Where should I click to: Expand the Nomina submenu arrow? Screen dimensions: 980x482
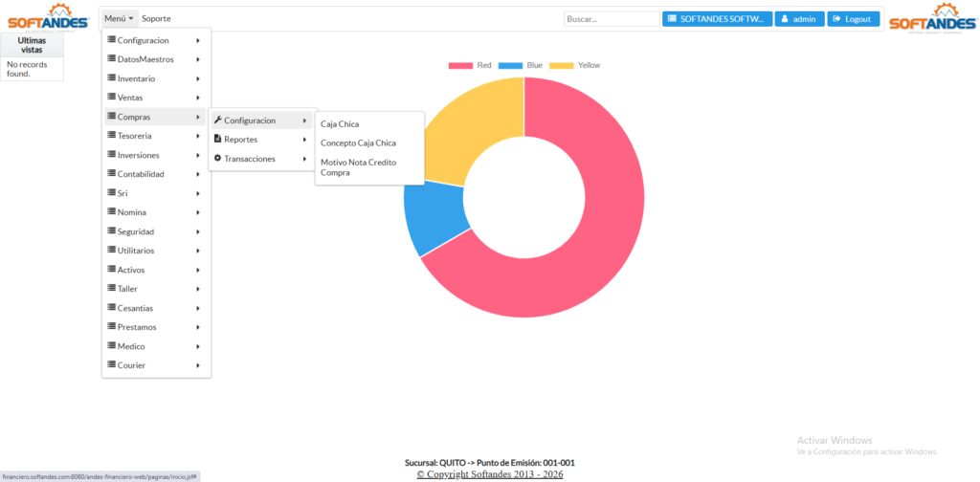[x=197, y=212]
